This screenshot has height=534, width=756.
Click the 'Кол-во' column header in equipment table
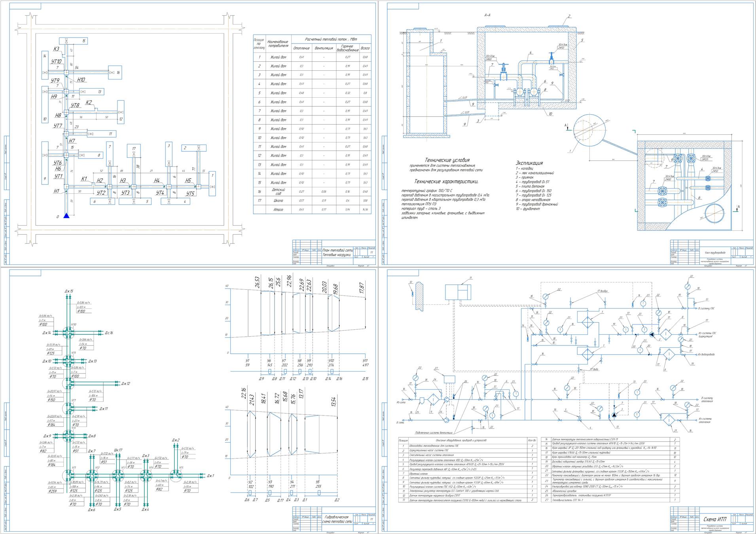click(x=532, y=440)
